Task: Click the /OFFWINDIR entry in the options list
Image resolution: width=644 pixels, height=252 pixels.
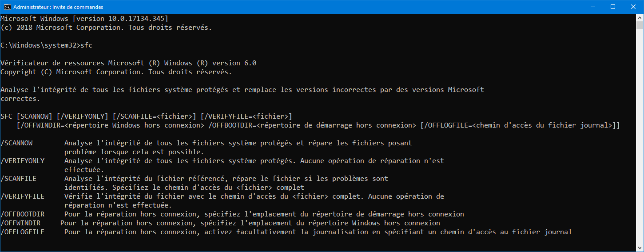Action: click(x=20, y=223)
